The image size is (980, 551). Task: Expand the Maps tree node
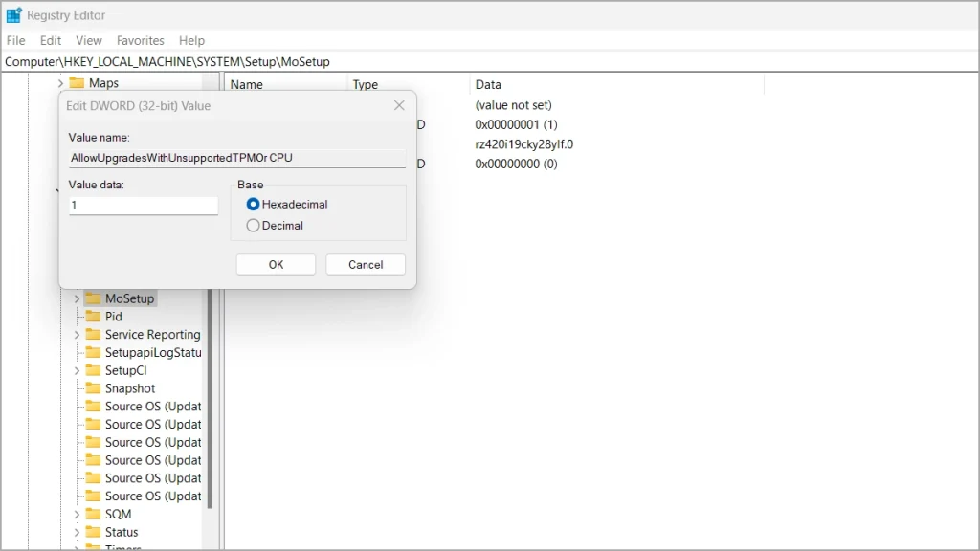[x=60, y=83]
